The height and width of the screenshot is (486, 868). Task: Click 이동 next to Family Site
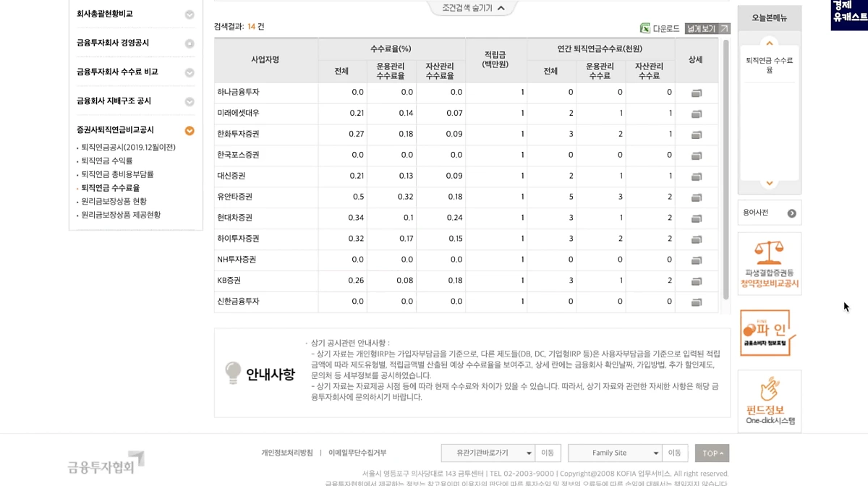coord(674,453)
